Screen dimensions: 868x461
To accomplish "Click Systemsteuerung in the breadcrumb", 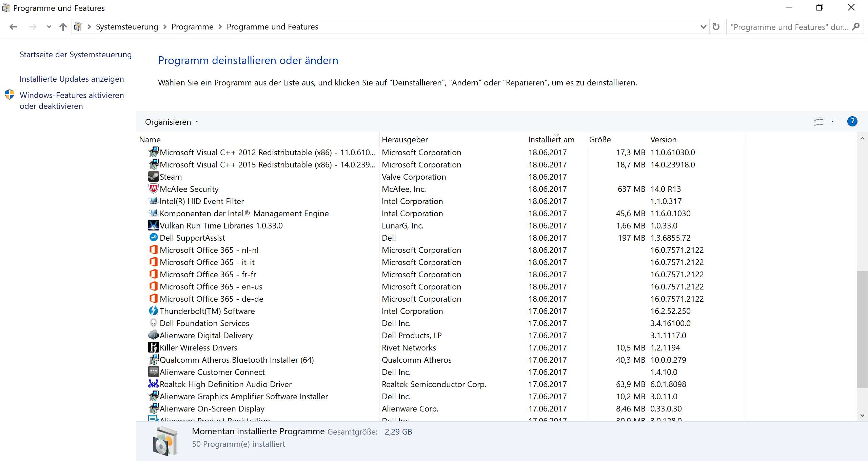I will coord(127,27).
